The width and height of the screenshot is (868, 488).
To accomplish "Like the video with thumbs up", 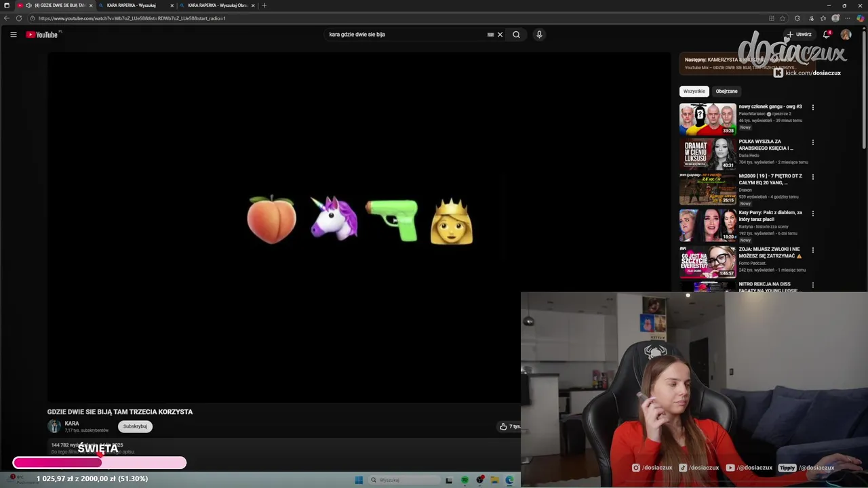I will point(503,426).
